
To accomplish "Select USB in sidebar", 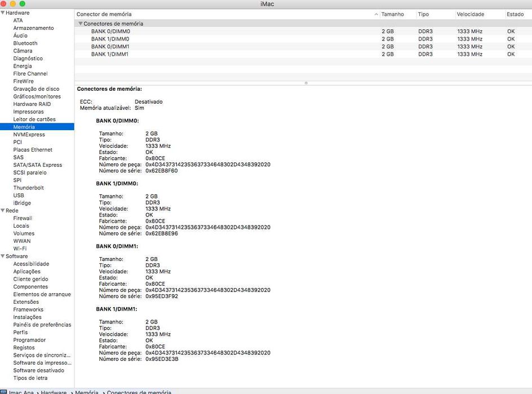I will pyautogui.click(x=19, y=196).
